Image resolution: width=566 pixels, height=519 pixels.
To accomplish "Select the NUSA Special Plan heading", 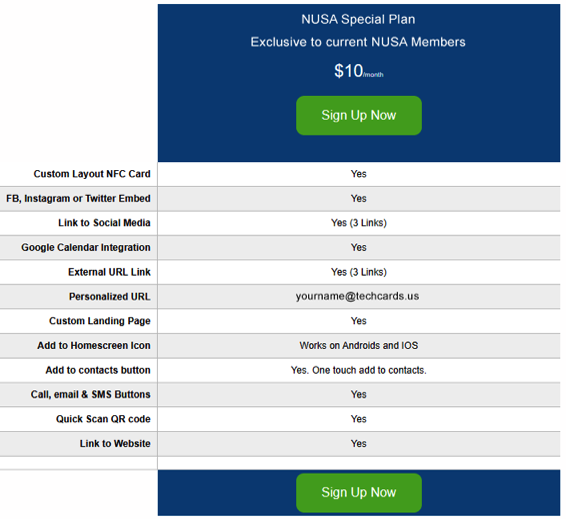I will 358,19.
